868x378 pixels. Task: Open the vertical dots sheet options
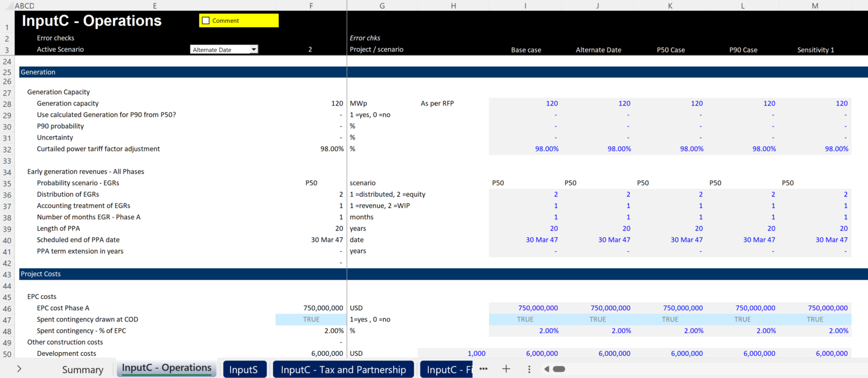click(x=529, y=369)
